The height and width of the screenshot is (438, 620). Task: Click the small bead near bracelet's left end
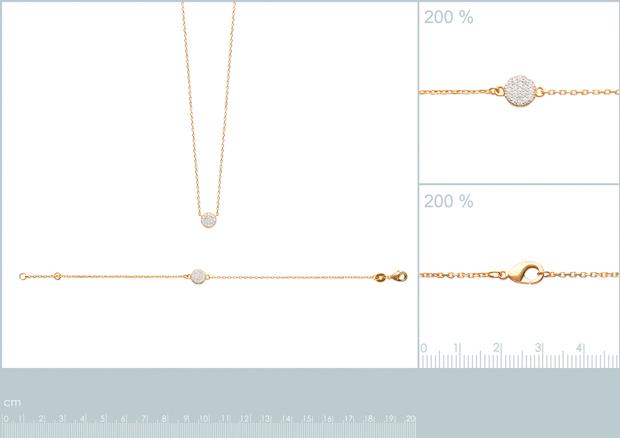57,276
